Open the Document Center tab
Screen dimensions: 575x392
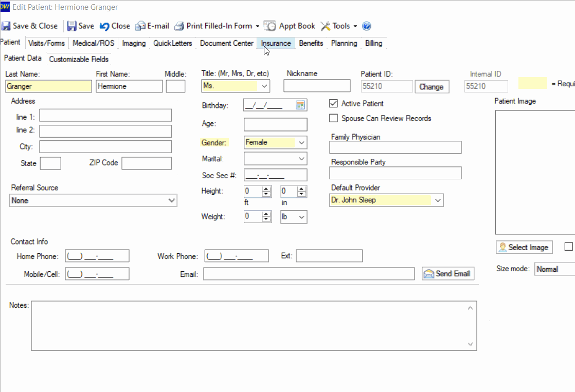click(x=227, y=43)
